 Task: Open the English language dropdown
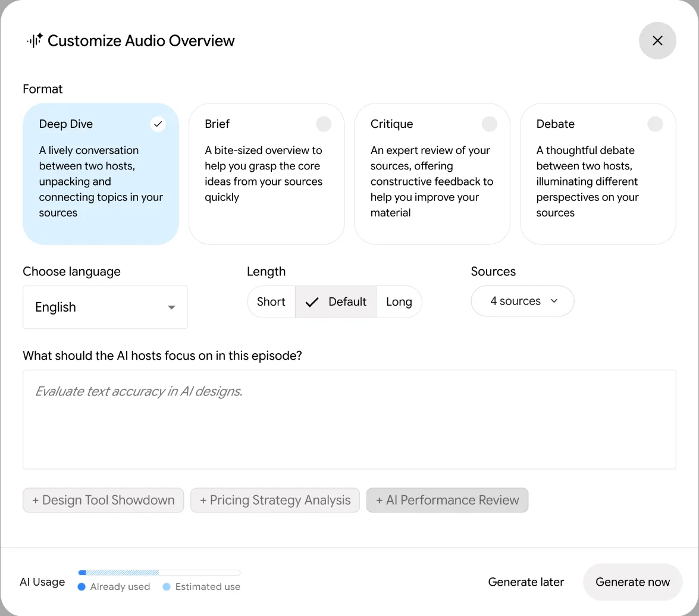[x=105, y=307]
